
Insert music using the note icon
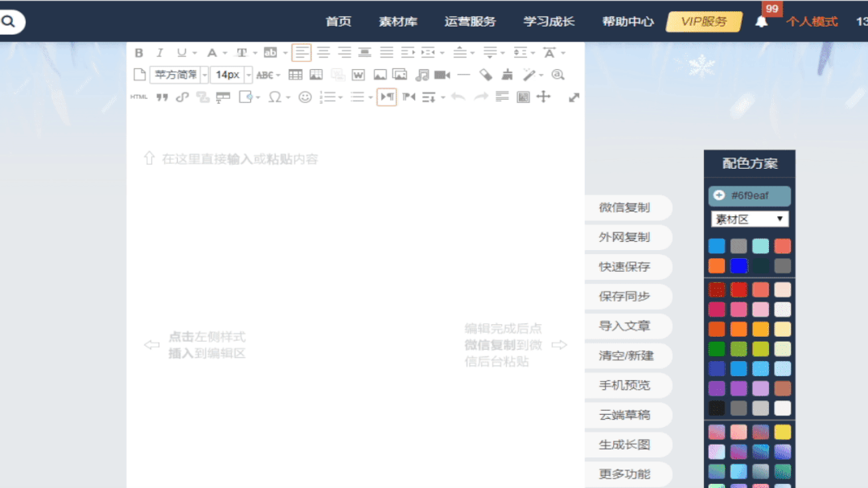click(x=422, y=75)
